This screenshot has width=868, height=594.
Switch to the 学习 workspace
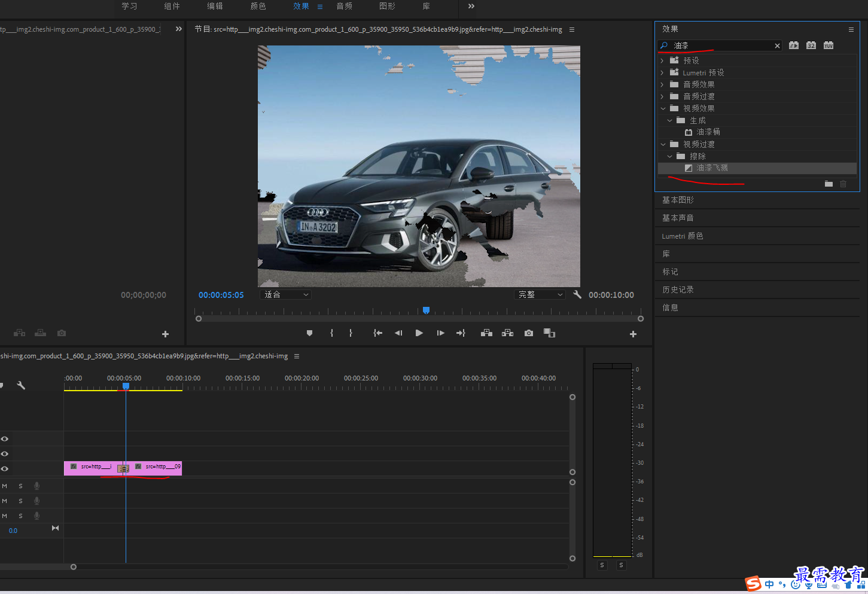tap(129, 6)
